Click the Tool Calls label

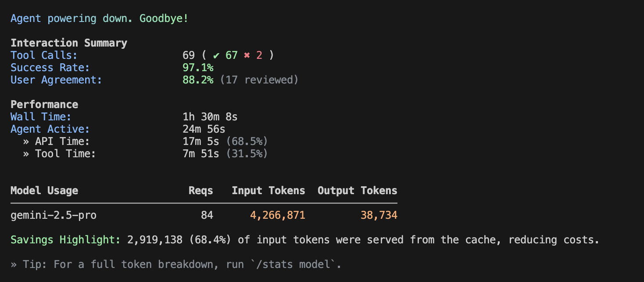(44, 55)
